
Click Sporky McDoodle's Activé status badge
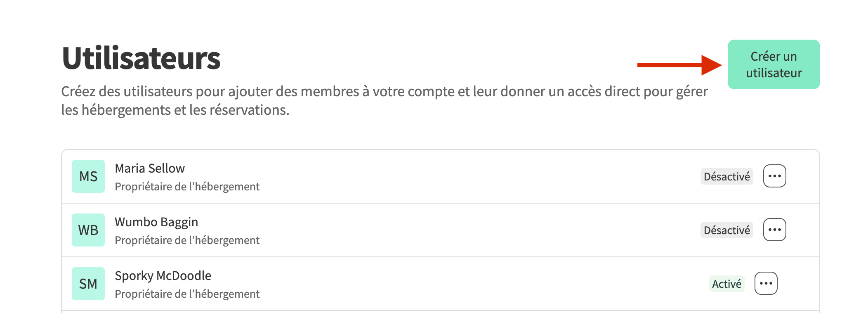726,284
